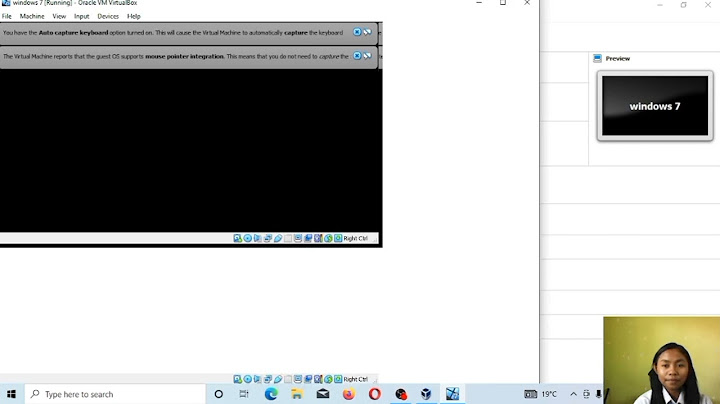Restore down the VirtualBox Manager background window
Viewport: 720px width, 404px height.
pyautogui.click(x=683, y=5)
